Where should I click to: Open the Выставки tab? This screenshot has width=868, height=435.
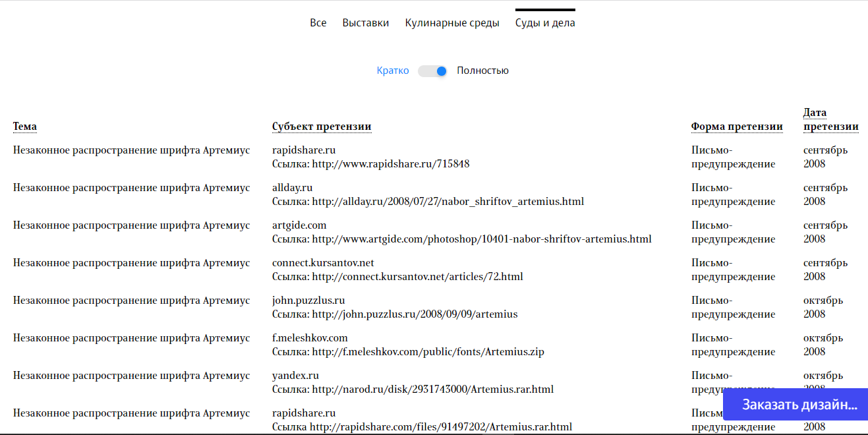pyautogui.click(x=365, y=23)
